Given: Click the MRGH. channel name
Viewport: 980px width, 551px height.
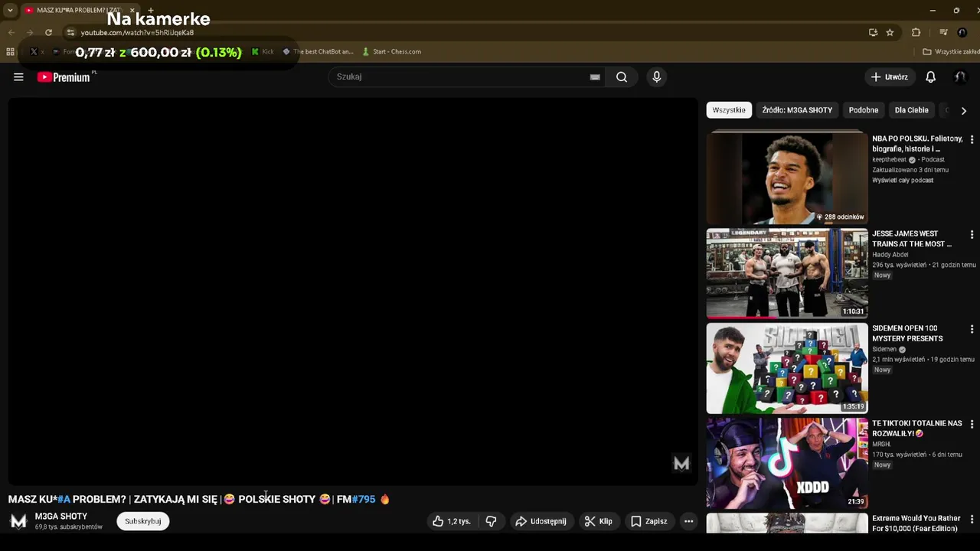Looking at the screenshot, I should [881, 444].
